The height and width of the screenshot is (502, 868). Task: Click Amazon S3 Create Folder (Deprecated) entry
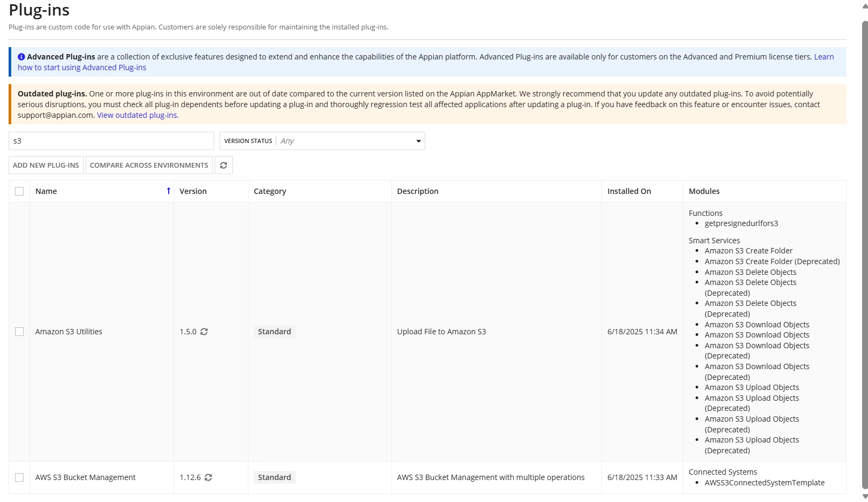(772, 261)
